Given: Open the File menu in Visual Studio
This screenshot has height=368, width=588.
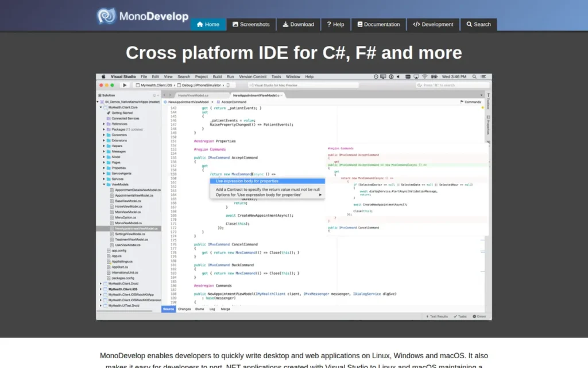Looking at the screenshot, I should 144,76.
